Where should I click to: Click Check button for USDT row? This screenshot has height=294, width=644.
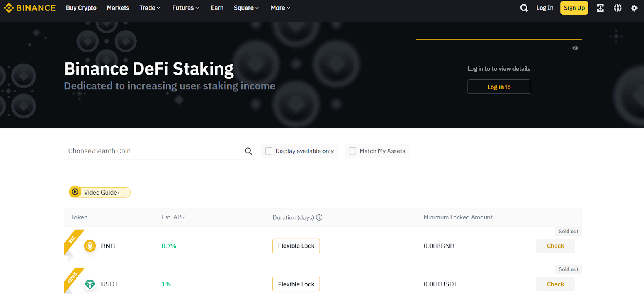555,284
